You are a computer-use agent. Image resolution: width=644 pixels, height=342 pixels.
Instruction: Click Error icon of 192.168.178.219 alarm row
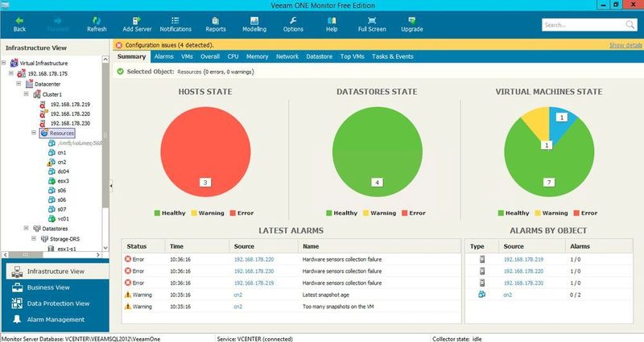[x=128, y=283]
